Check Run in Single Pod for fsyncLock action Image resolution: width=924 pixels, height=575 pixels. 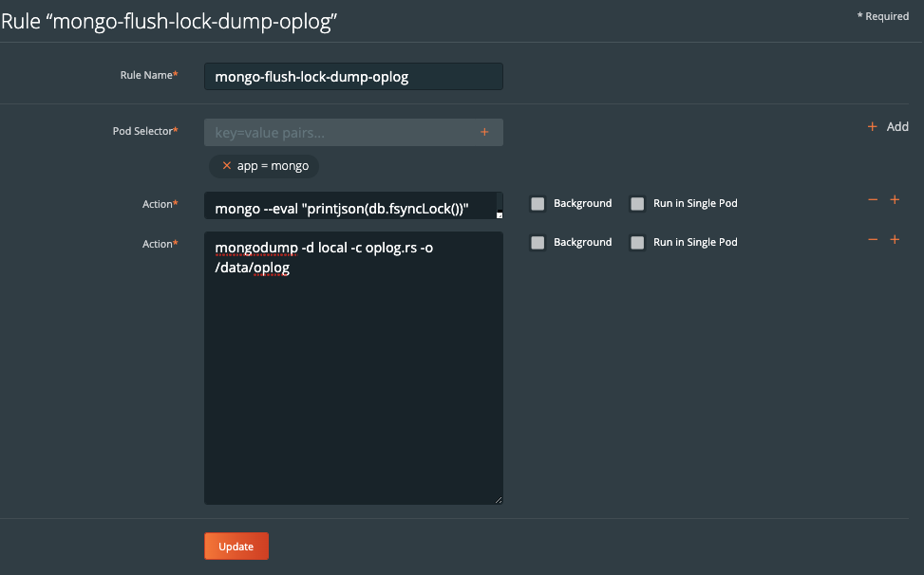coord(637,203)
